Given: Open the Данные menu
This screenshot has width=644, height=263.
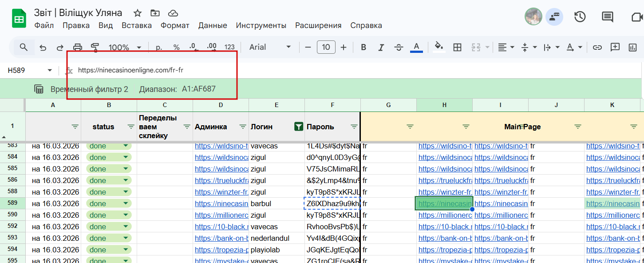Looking at the screenshot, I should [213, 25].
